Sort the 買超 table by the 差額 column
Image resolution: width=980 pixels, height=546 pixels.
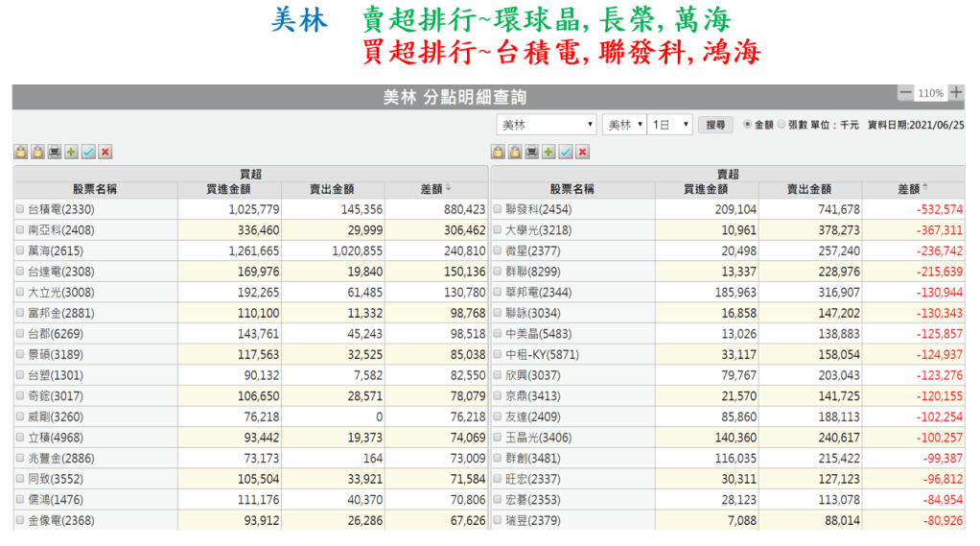pyautogui.click(x=436, y=189)
